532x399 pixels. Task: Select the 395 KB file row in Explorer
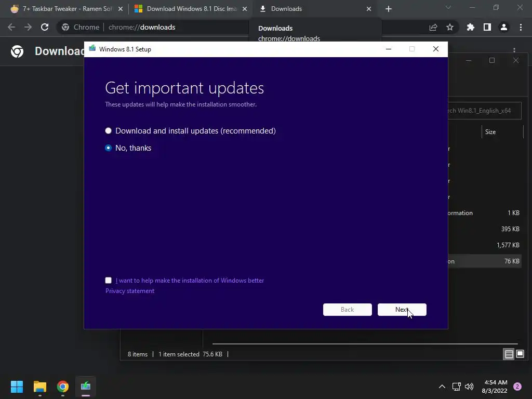484,229
